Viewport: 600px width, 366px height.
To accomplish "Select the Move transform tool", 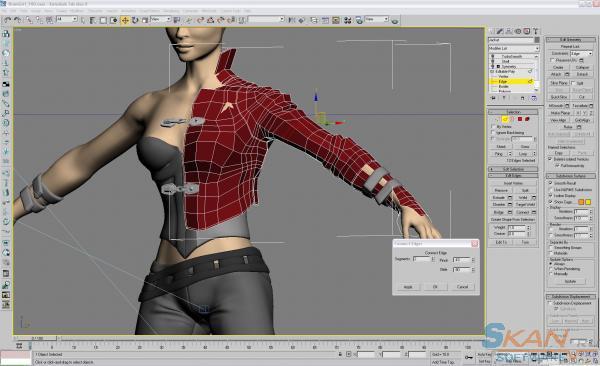I will [x=125, y=20].
